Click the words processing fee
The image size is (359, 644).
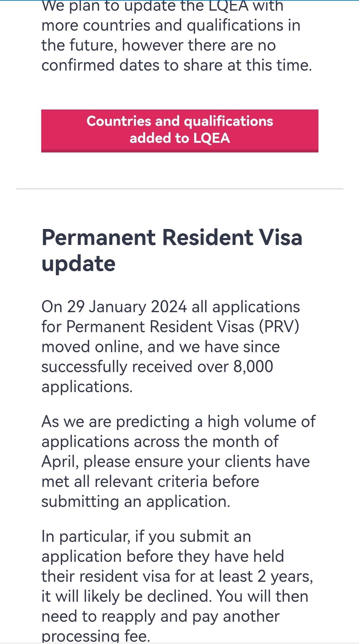point(96,636)
